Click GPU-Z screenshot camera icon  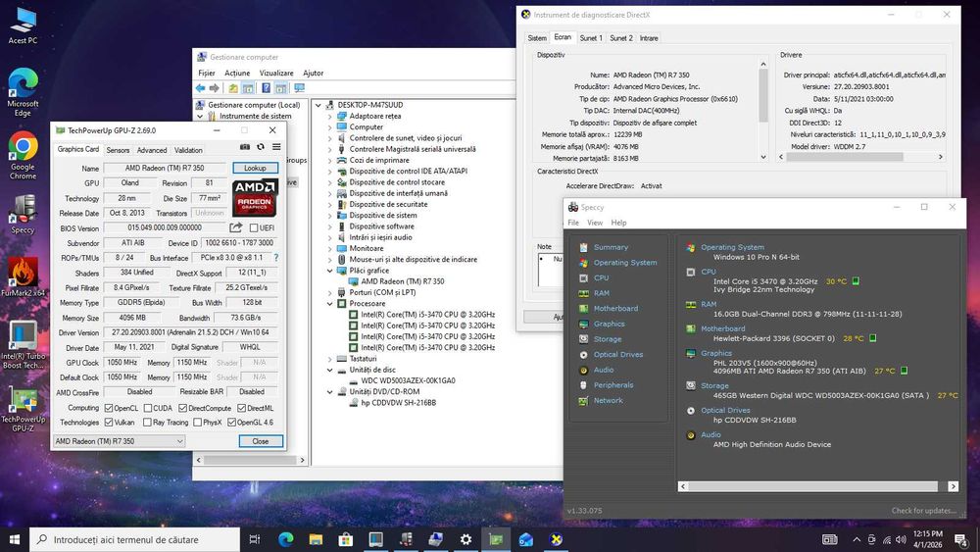pos(245,147)
